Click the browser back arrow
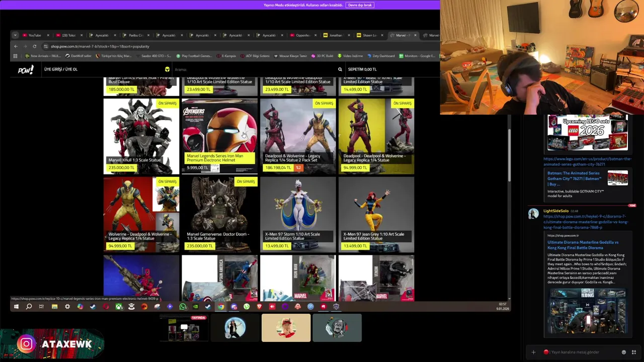Image resolution: width=644 pixels, height=362 pixels. tap(16, 46)
